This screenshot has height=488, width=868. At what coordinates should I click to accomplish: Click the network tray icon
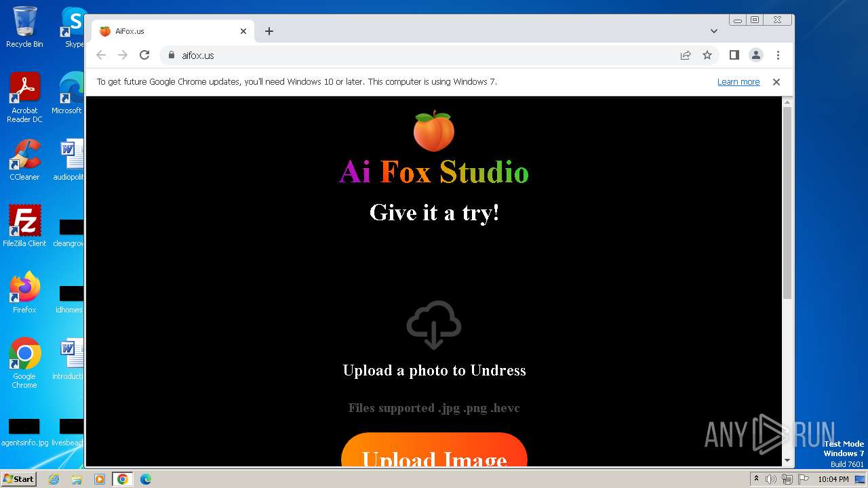(x=787, y=479)
